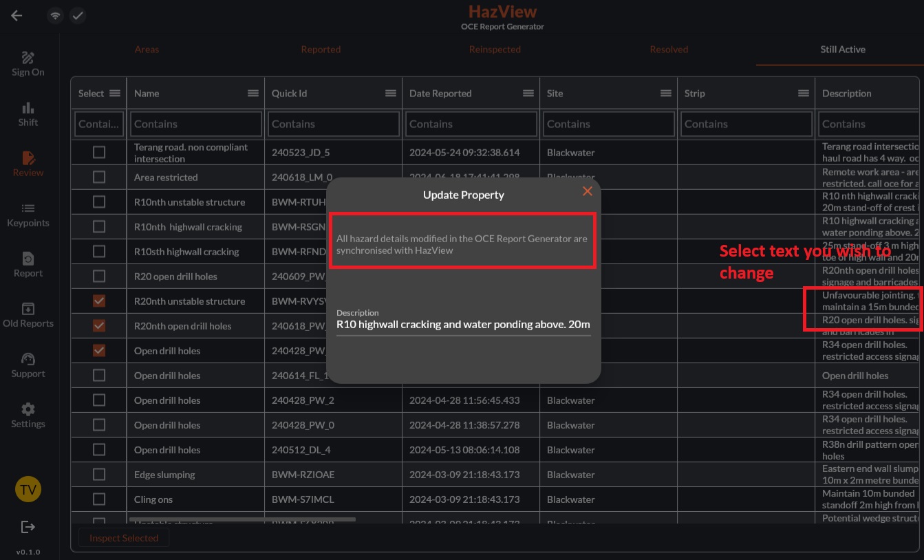The height and width of the screenshot is (560, 924).
Task: Tick checkbox for R10nth highwall cracking
Action: coord(99,227)
